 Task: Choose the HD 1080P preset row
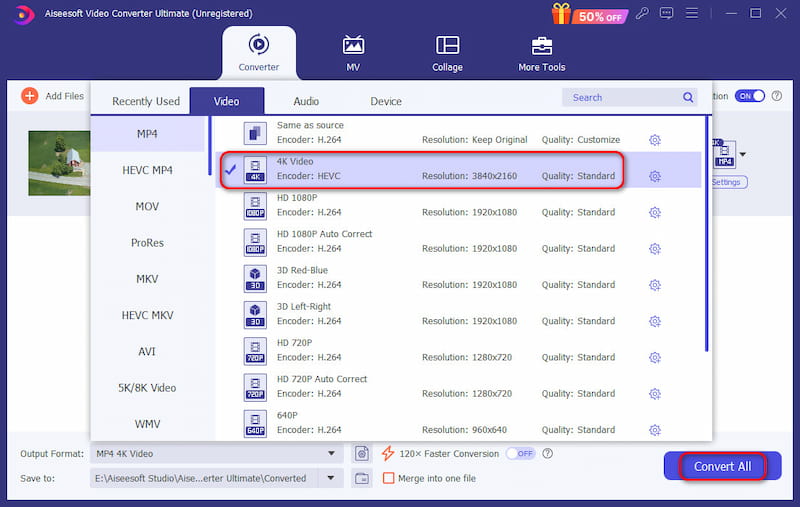tap(459, 206)
